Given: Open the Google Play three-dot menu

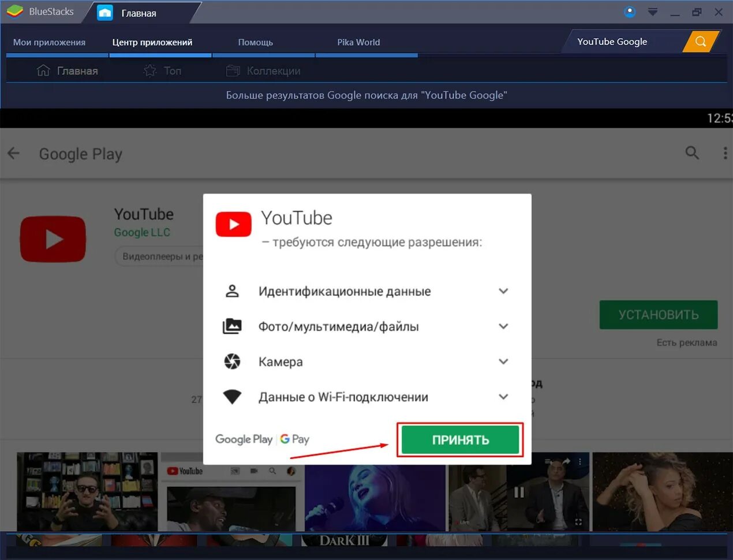Looking at the screenshot, I should pos(725,153).
